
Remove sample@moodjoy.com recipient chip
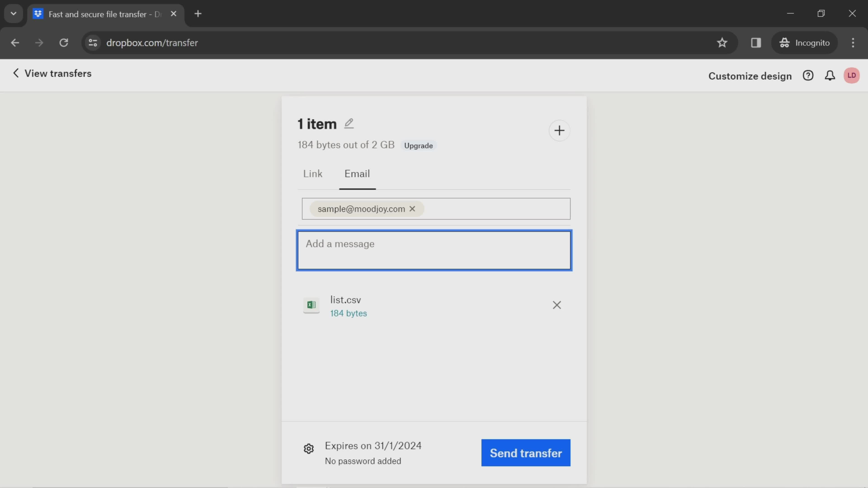click(x=412, y=209)
